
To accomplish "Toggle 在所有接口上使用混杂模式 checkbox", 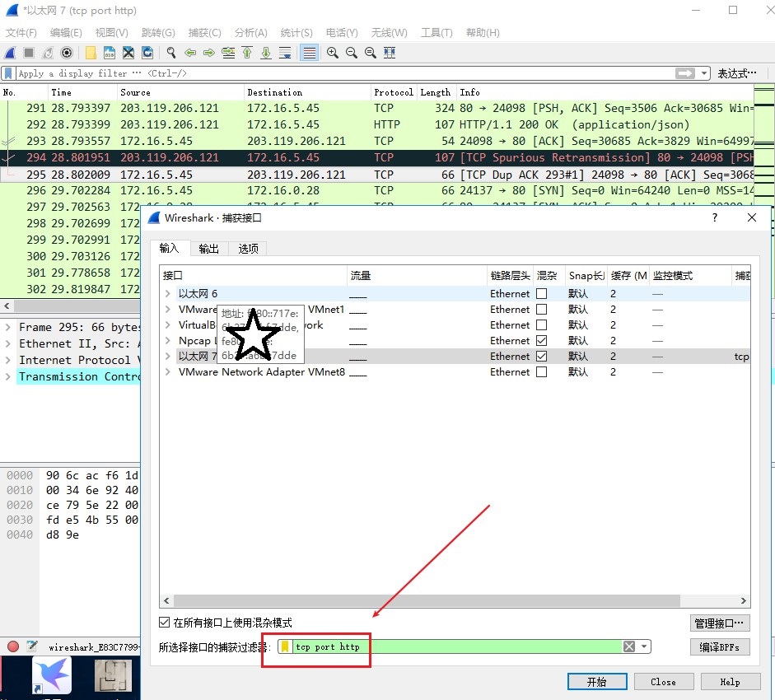I will (x=165, y=623).
